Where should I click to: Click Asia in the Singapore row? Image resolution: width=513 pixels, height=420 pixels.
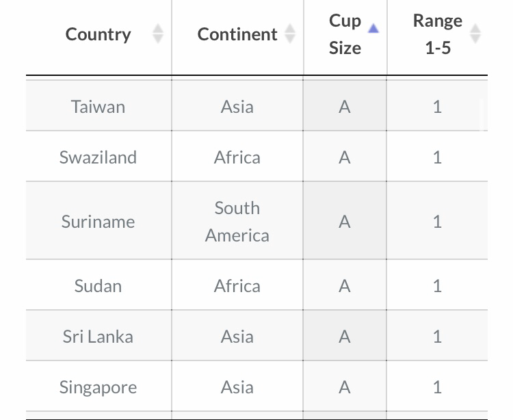[x=237, y=387]
